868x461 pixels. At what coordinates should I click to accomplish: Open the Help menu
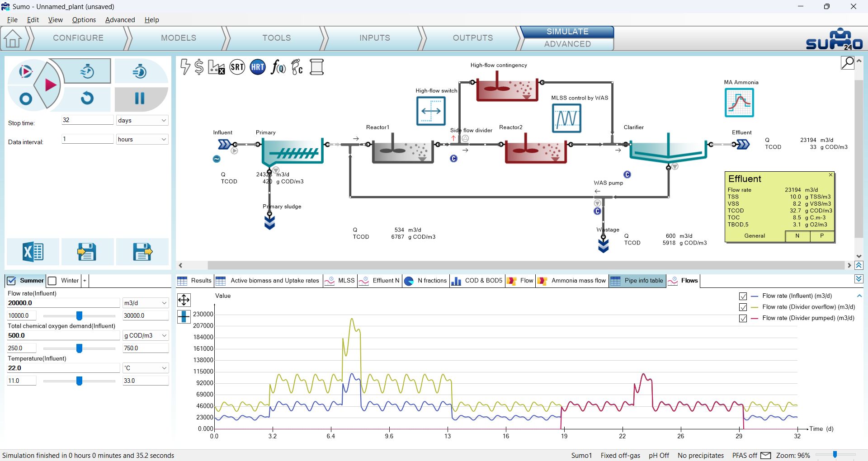tap(151, 20)
